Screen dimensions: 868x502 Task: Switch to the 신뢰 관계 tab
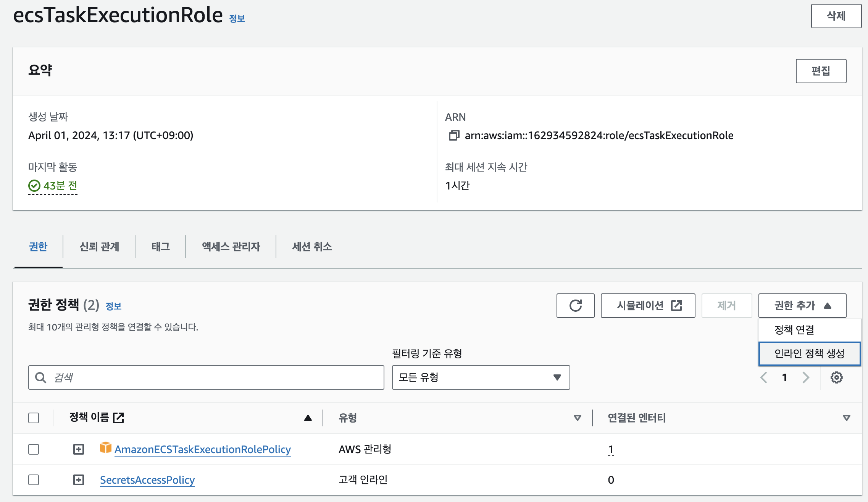99,247
